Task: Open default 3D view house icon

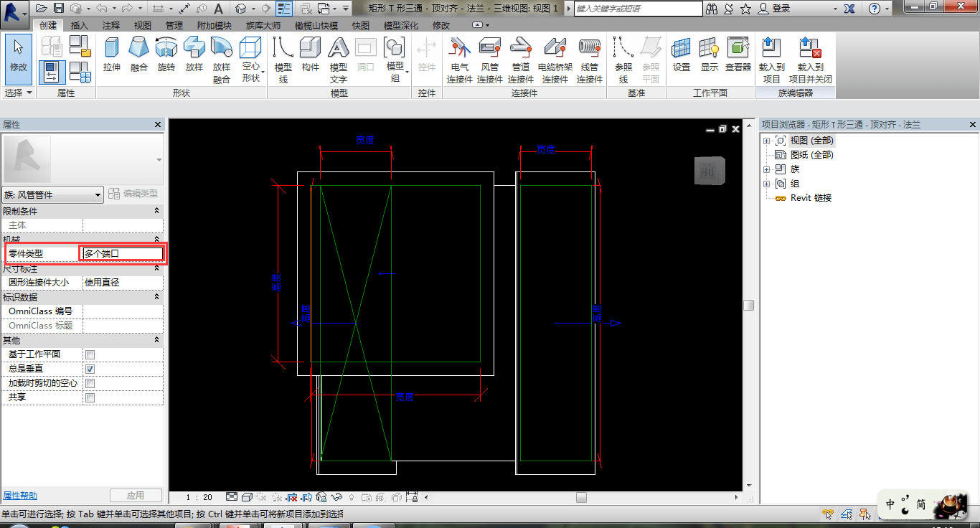Action: [x=240, y=9]
